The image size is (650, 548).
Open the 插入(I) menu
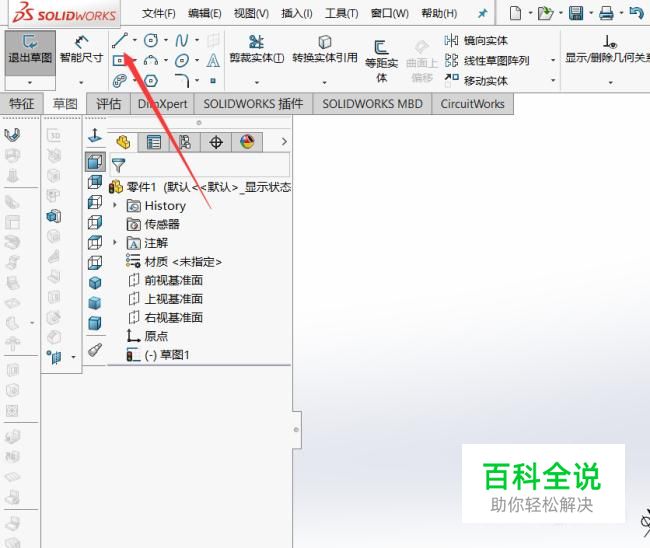point(297,14)
